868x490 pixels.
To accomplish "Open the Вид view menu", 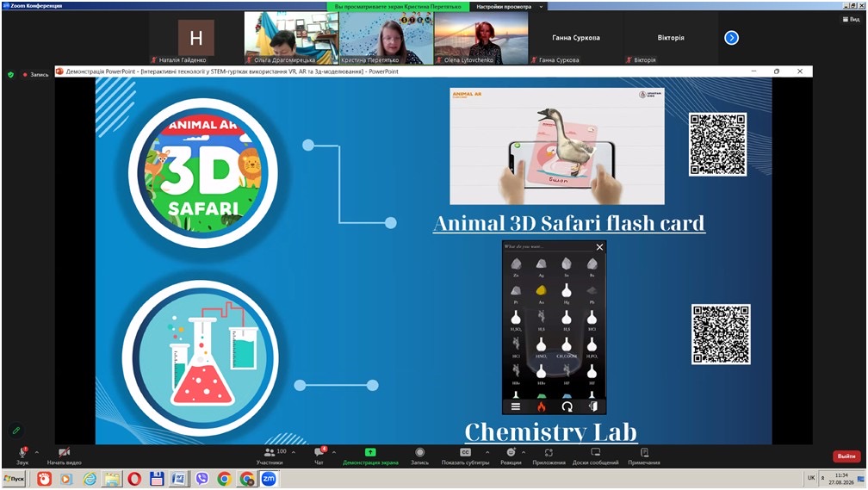I will pos(852,20).
